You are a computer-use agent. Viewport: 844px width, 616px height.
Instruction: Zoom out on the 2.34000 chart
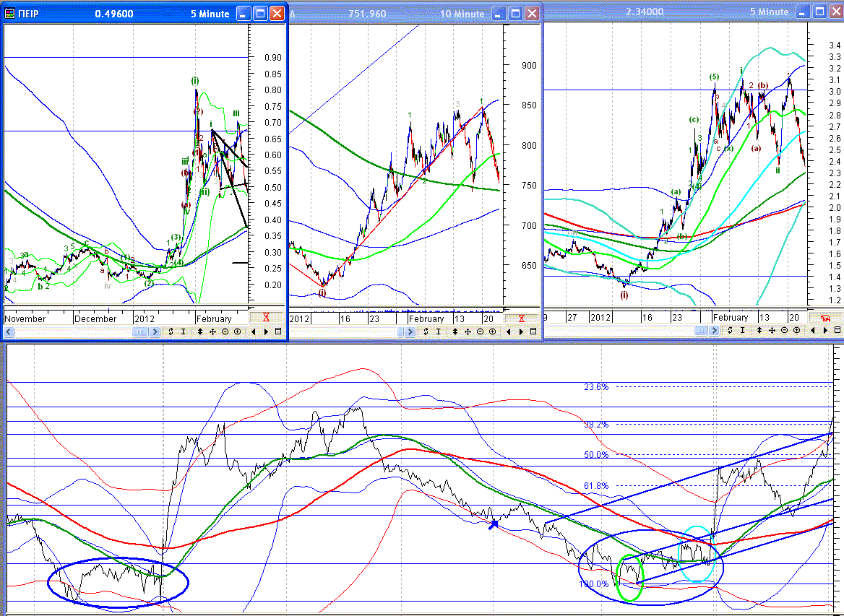784,330
